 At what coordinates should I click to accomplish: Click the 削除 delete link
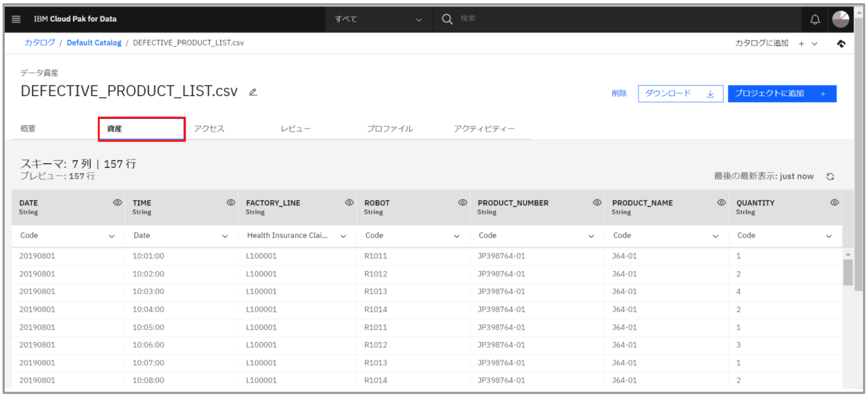[619, 93]
